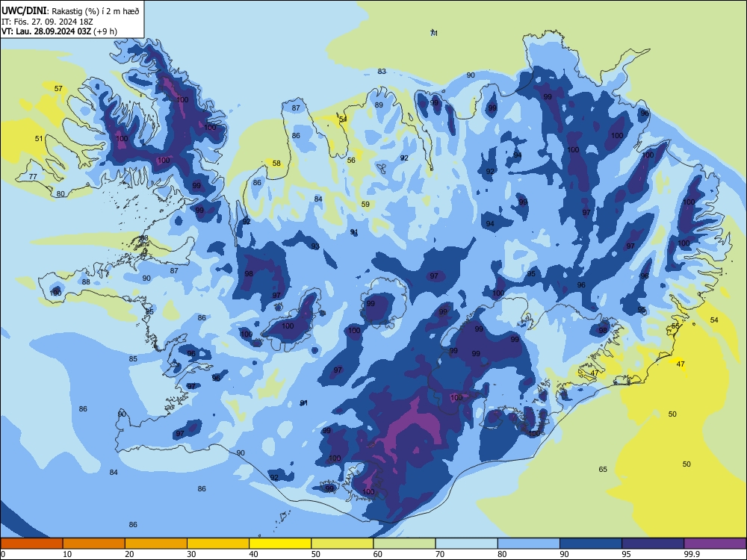Image resolution: width=747 pixels, height=560 pixels.
Task: Select the orange 10–20 legend swatch
Action: coord(94,544)
